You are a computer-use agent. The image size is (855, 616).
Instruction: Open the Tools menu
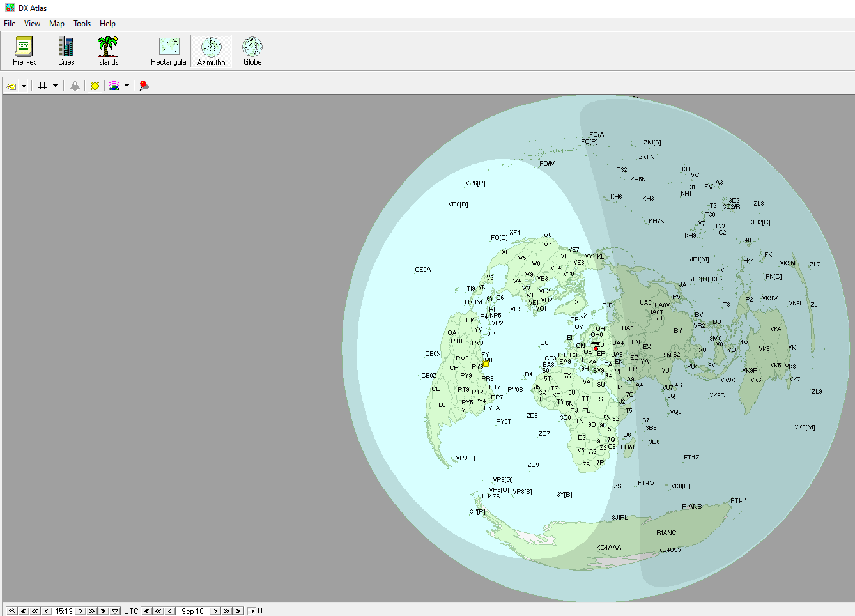tap(82, 24)
